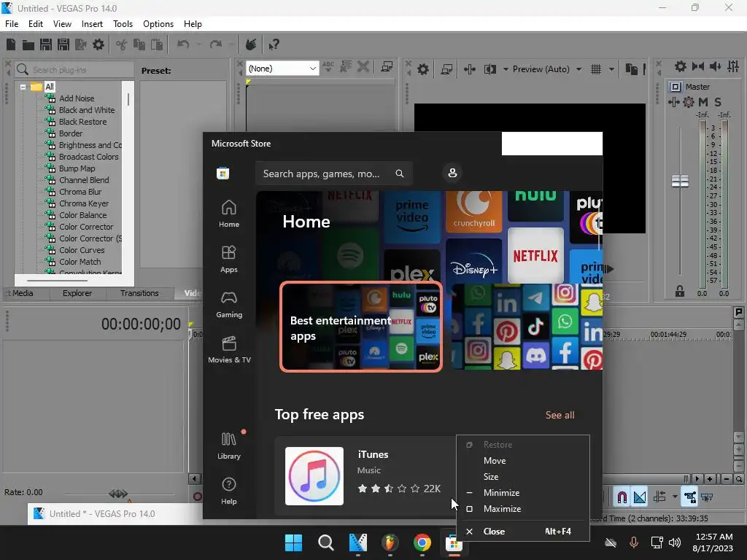Switch to the Transitions tab
This screenshot has width=747, height=560.
[139, 293]
